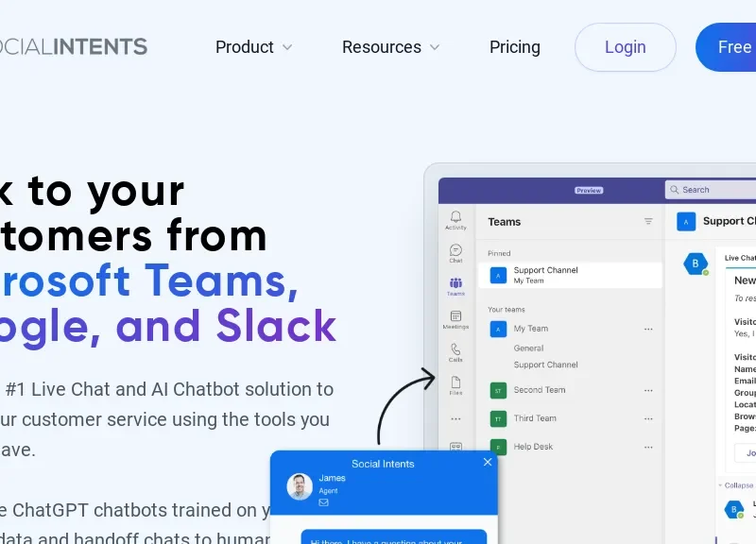Viewport: 756px width, 544px height.
Task: Click the filter icon beside Teams heading
Action: pos(648,222)
